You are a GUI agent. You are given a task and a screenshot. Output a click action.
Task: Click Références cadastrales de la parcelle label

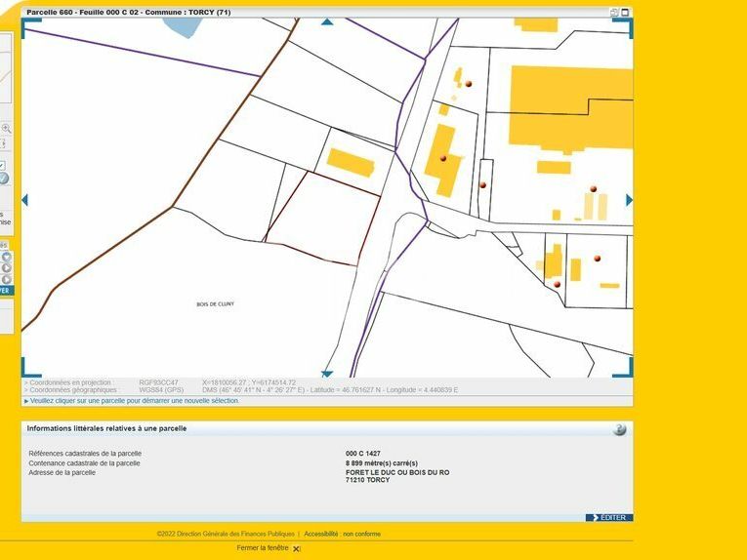(x=85, y=454)
